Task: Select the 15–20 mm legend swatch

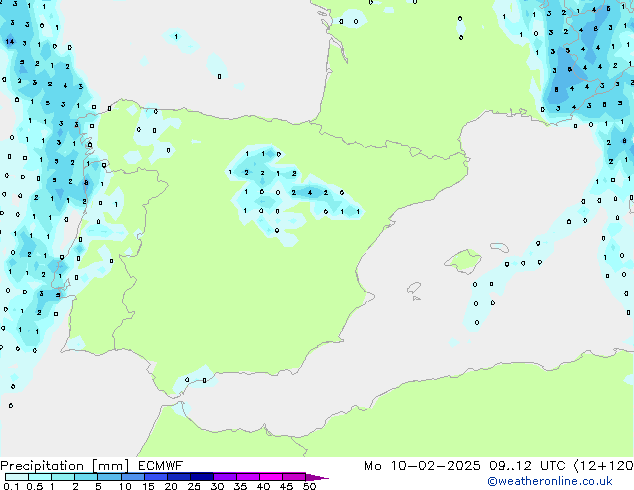Action: pyautogui.click(x=156, y=477)
